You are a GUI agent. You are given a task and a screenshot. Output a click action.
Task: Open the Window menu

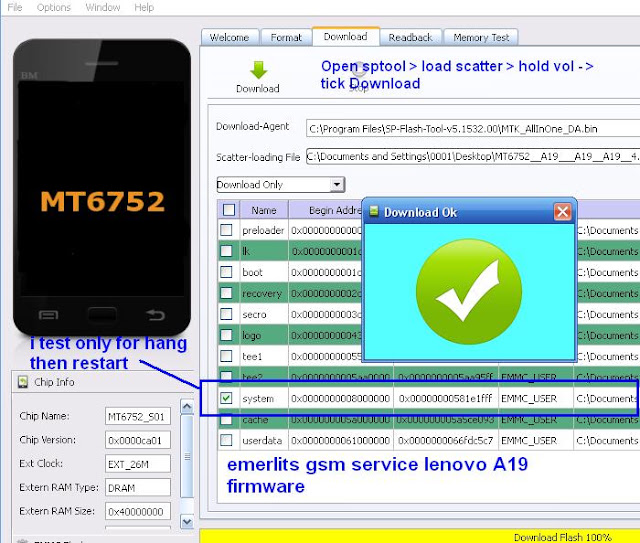coord(102,7)
